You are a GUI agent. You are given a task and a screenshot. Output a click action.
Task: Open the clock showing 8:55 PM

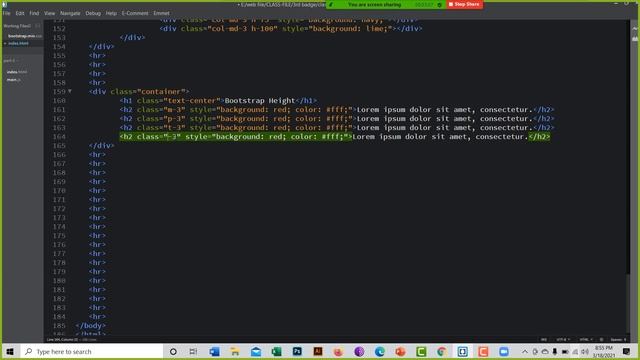[x=604, y=351]
